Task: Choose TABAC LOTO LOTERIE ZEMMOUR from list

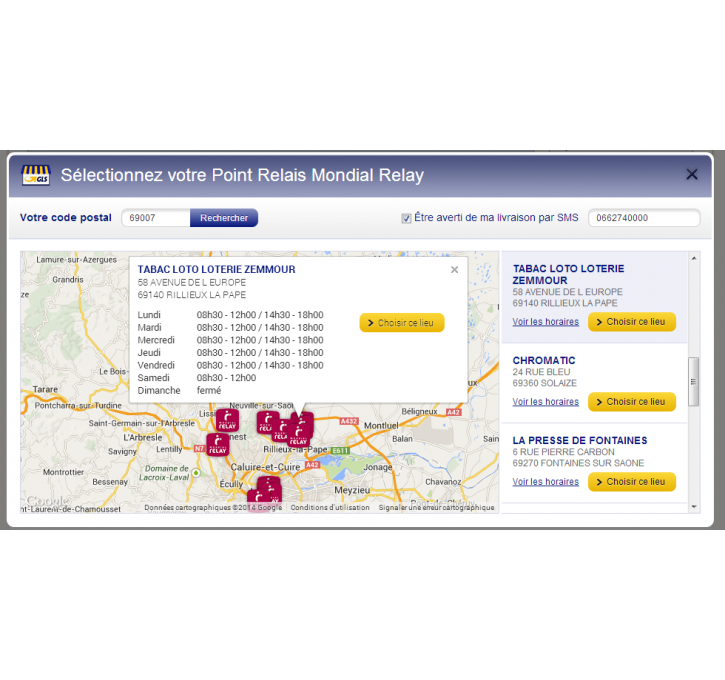Action: pos(632,322)
